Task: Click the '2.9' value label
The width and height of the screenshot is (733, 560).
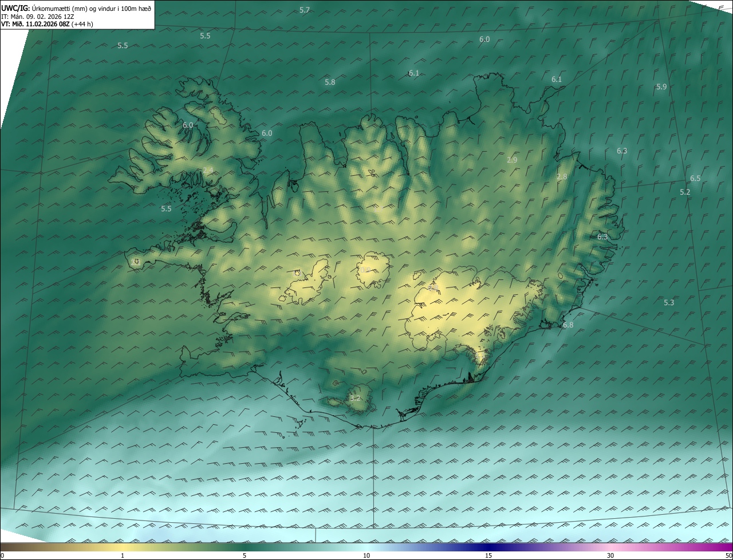Action: click(x=512, y=160)
